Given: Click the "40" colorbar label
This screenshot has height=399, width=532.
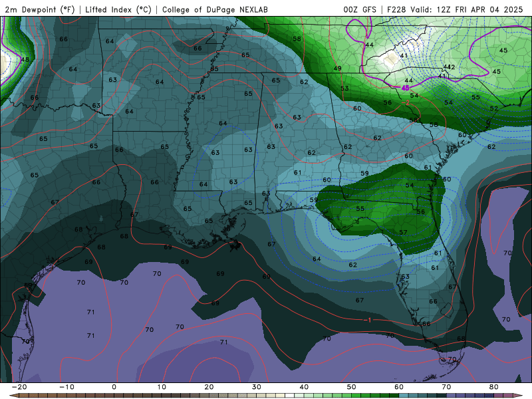Looking at the screenshot, I should tap(304, 387).
